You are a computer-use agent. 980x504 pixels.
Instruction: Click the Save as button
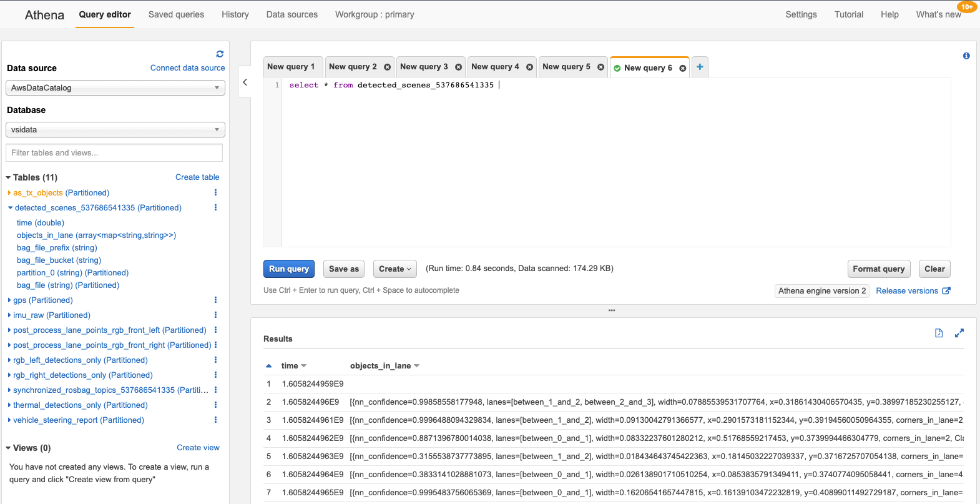pos(344,269)
